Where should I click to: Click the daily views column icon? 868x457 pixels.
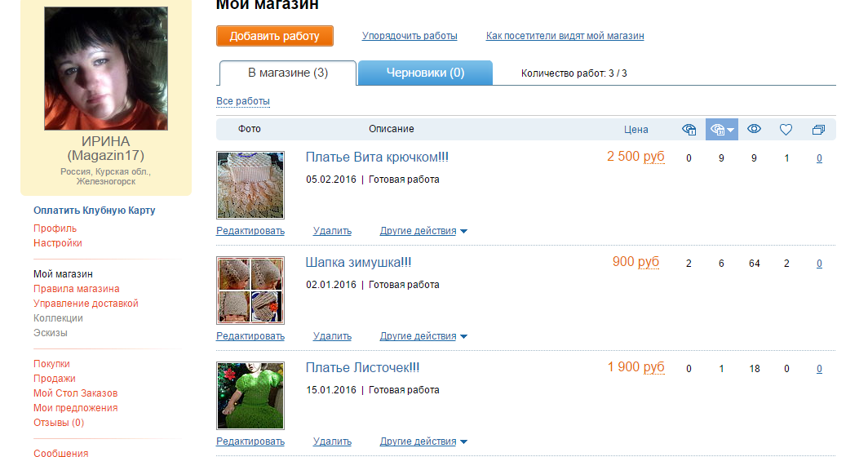click(689, 130)
